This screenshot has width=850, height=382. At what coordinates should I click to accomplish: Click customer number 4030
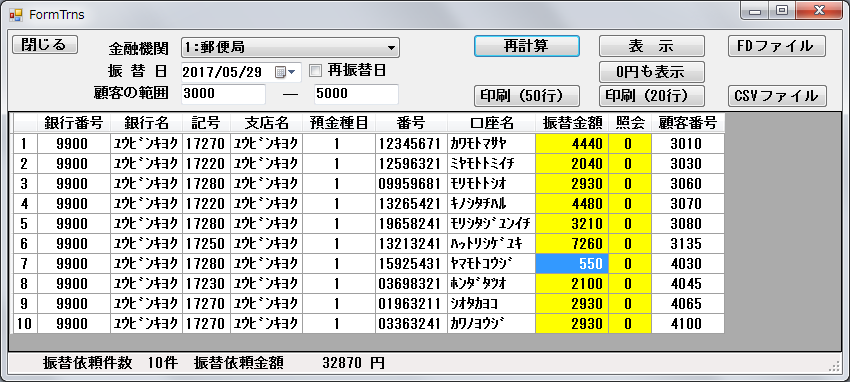click(x=688, y=264)
